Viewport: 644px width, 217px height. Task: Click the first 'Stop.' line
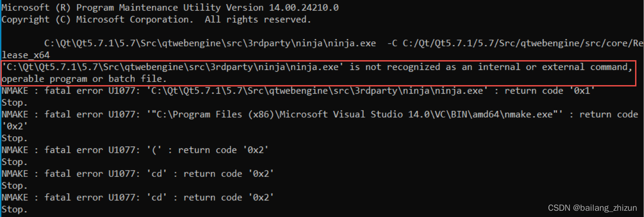click(x=14, y=102)
